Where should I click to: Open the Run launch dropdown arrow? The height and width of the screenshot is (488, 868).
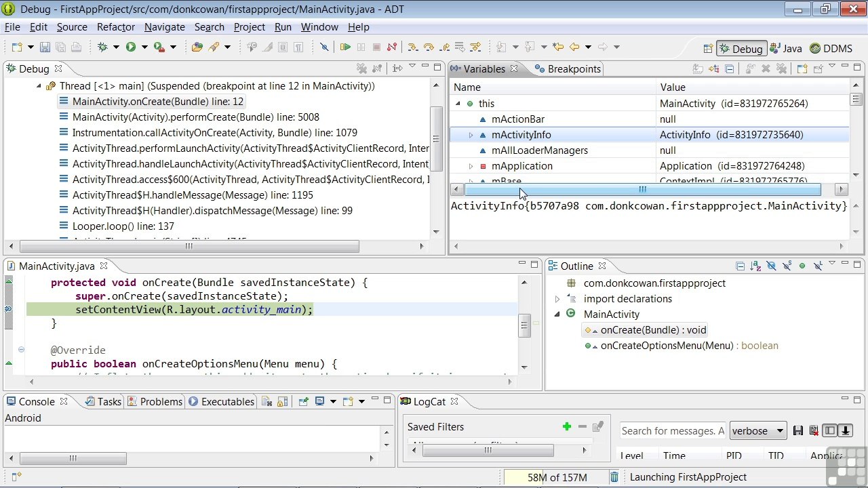(x=144, y=47)
